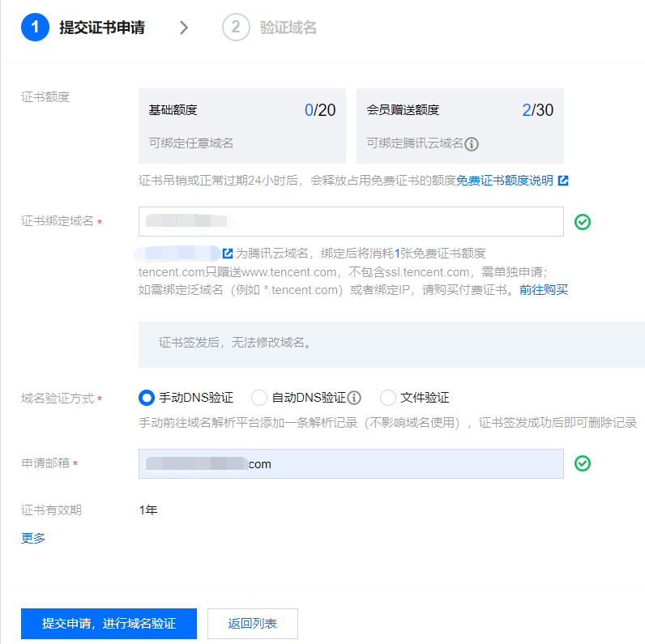The image size is (645, 644).
Task: Click the 2/30 quota value
Action: click(538, 110)
